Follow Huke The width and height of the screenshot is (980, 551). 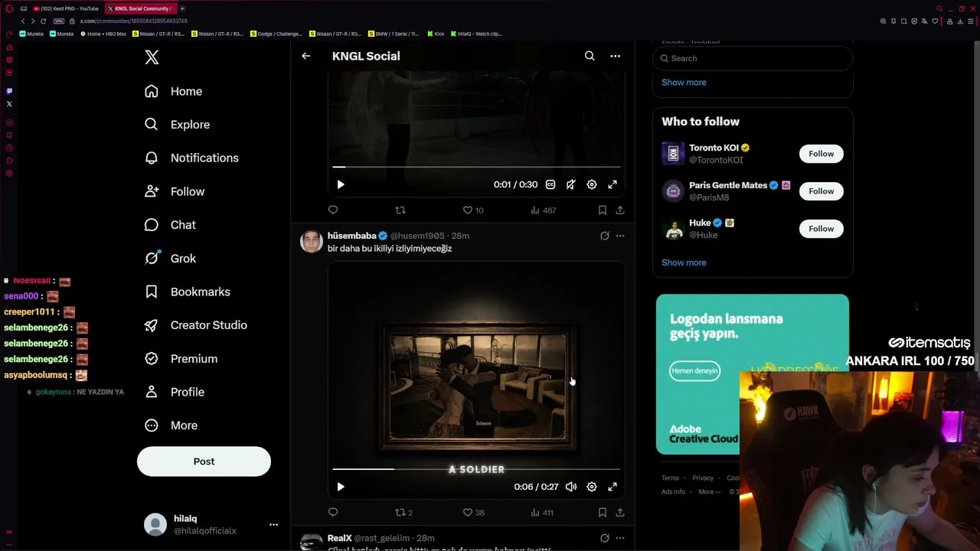coord(821,229)
